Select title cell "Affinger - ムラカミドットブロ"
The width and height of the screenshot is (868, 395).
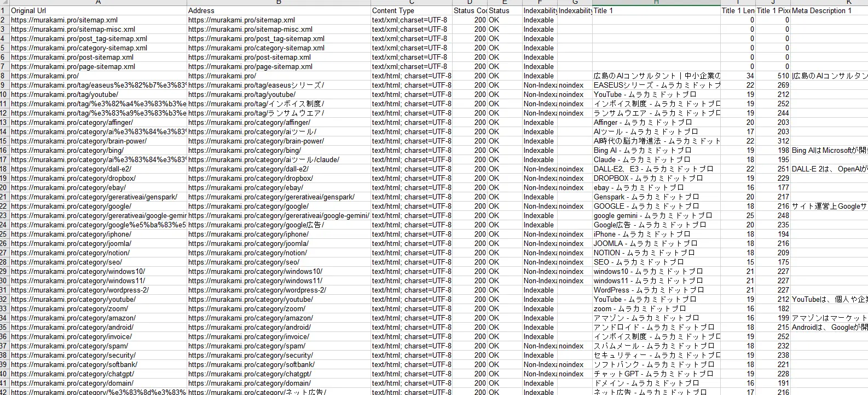656,122
